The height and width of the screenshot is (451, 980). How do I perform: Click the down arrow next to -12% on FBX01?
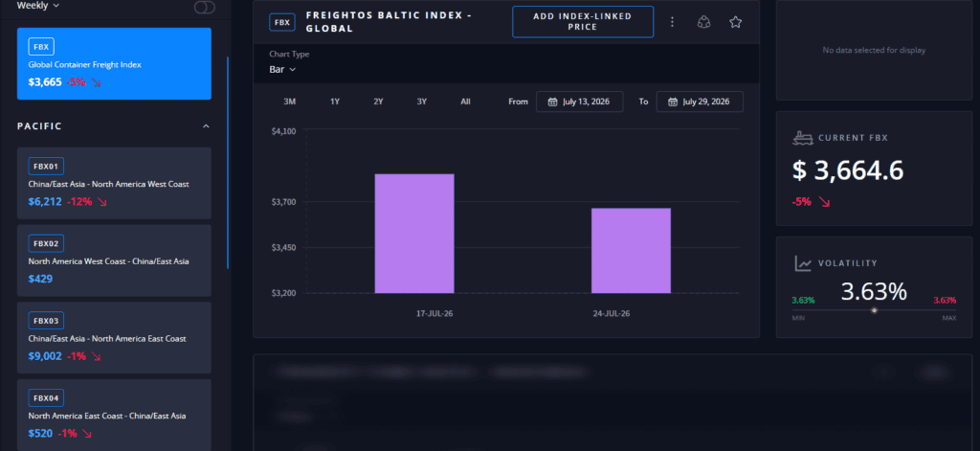[x=102, y=202]
